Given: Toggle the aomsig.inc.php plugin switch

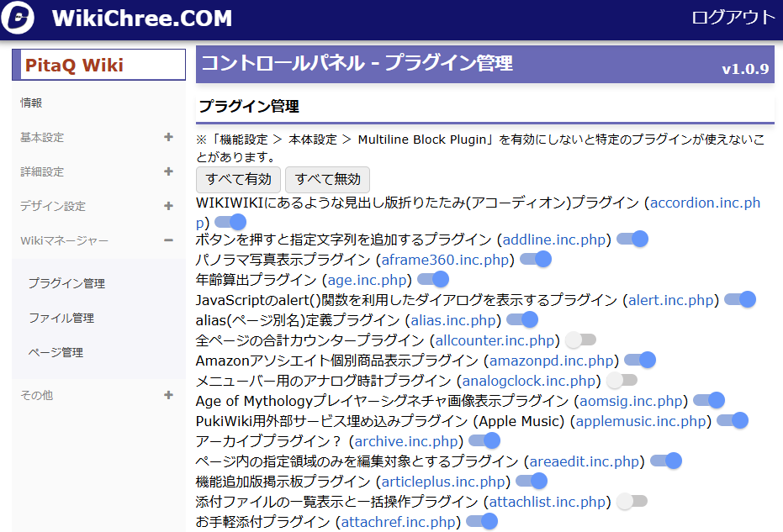Looking at the screenshot, I should [x=709, y=400].
